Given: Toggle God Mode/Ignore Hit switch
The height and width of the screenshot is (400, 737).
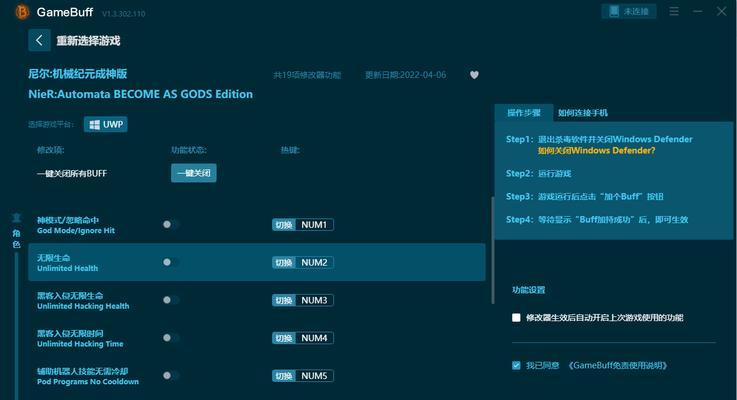Looking at the screenshot, I should click(x=171, y=225).
